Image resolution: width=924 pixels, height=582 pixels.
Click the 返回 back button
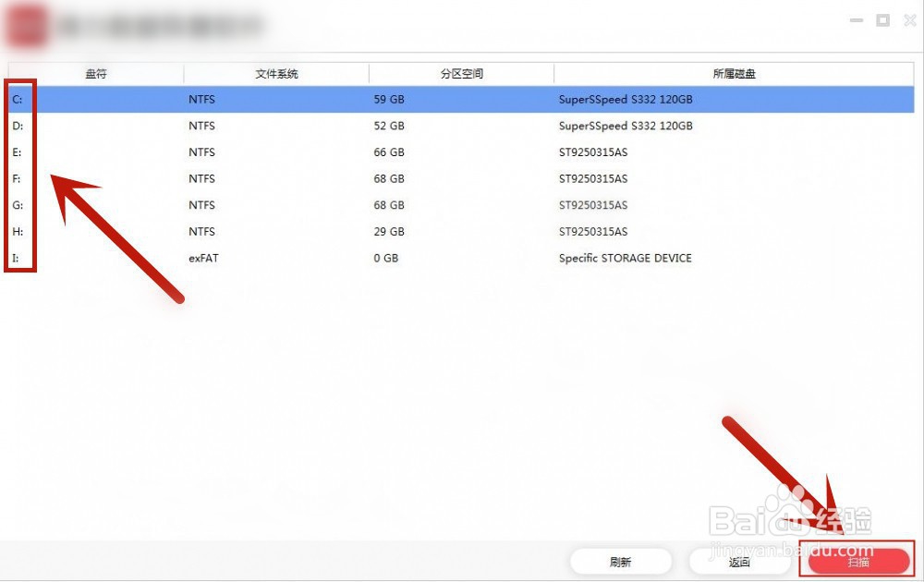(739, 562)
